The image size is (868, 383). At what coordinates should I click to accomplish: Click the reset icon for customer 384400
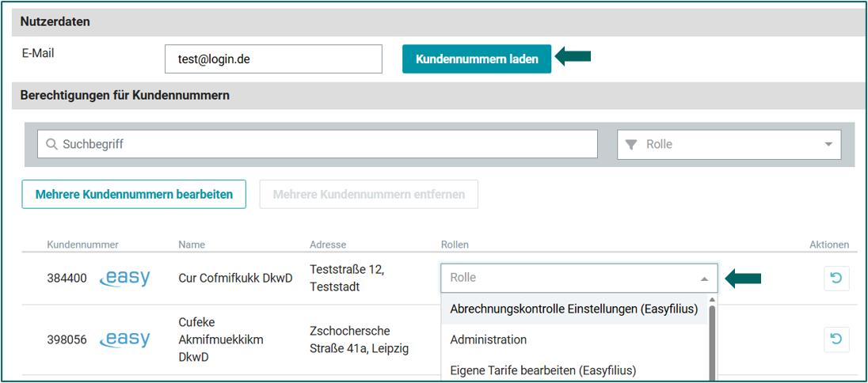pyautogui.click(x=836, y=279)
